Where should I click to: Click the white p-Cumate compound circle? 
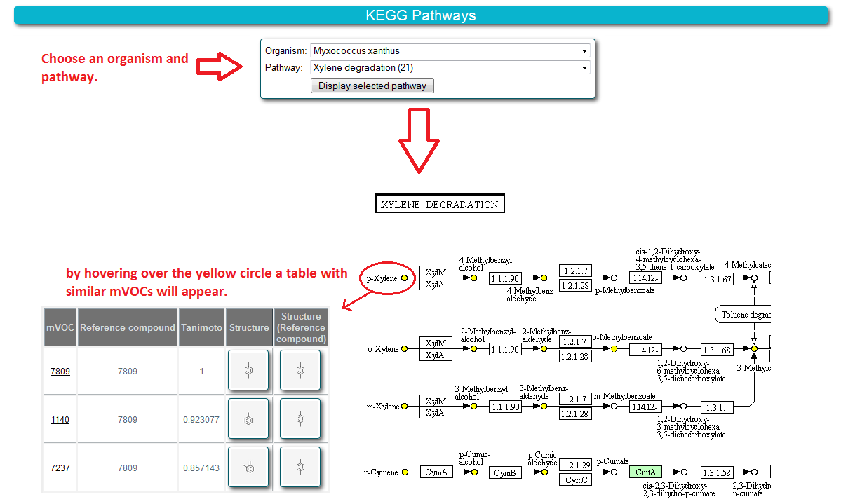click(x=614, y=472)
